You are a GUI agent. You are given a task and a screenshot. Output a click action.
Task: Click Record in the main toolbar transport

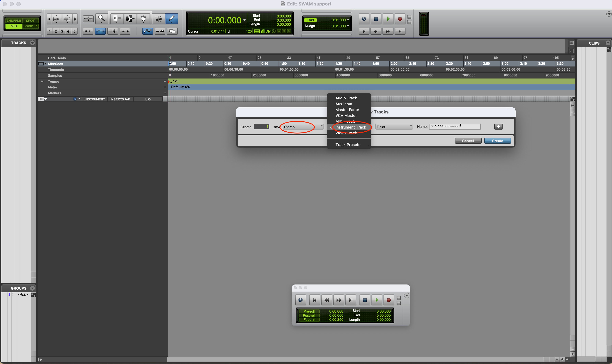click(400, 19)
